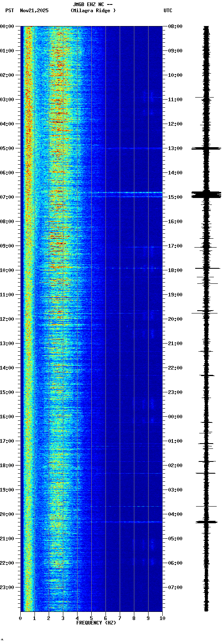Click the 03:00 PST axis label
The height and width of the screenshot is (644, 224).
pyautogui.click(x=7, y=100)
